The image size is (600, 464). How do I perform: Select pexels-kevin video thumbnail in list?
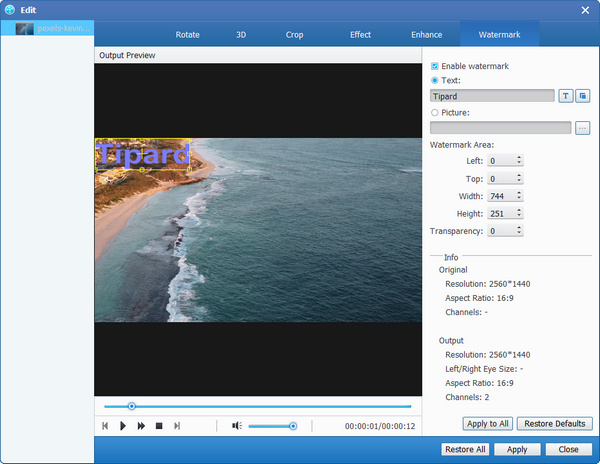click(x=24, y=28)
